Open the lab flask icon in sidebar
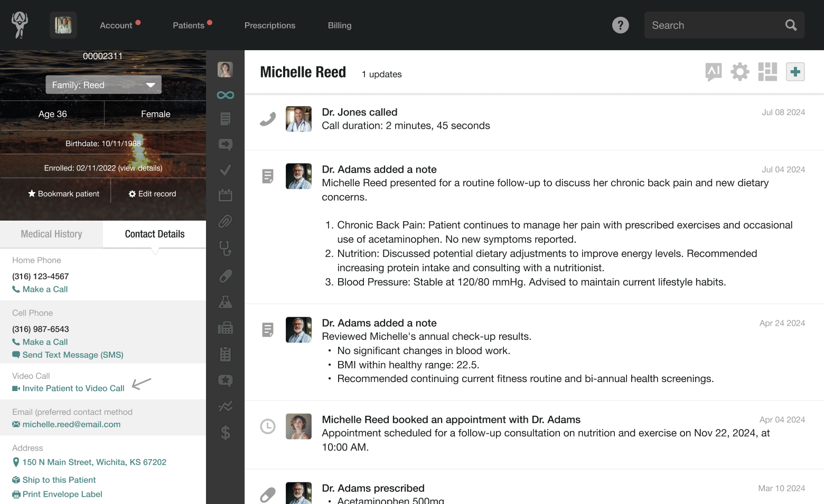 coord(226,302)
